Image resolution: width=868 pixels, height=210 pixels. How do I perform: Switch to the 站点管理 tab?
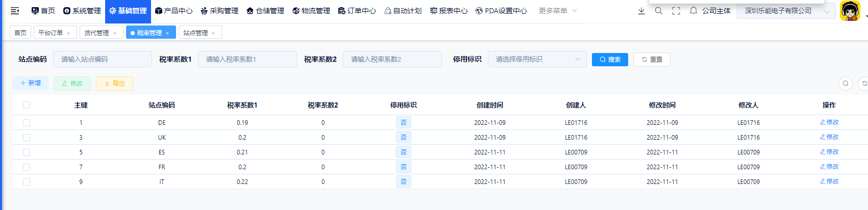point(195,33)
